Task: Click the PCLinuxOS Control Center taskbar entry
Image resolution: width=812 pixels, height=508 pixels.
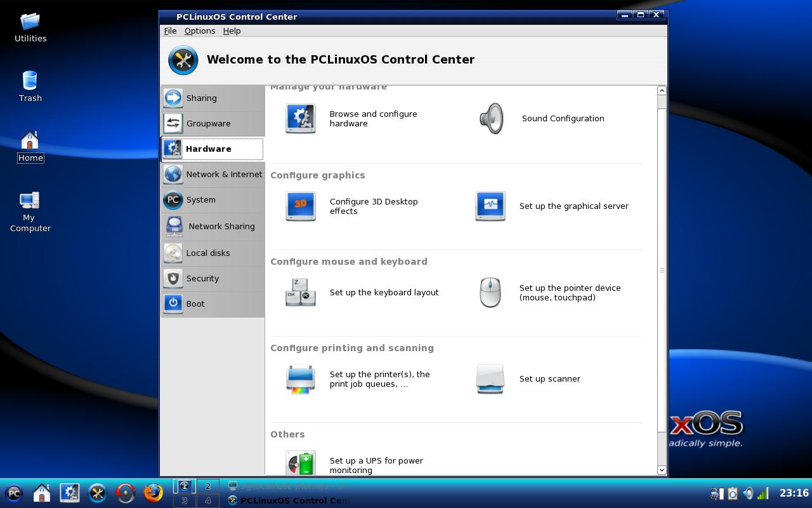Action: [x=287, y=500]
